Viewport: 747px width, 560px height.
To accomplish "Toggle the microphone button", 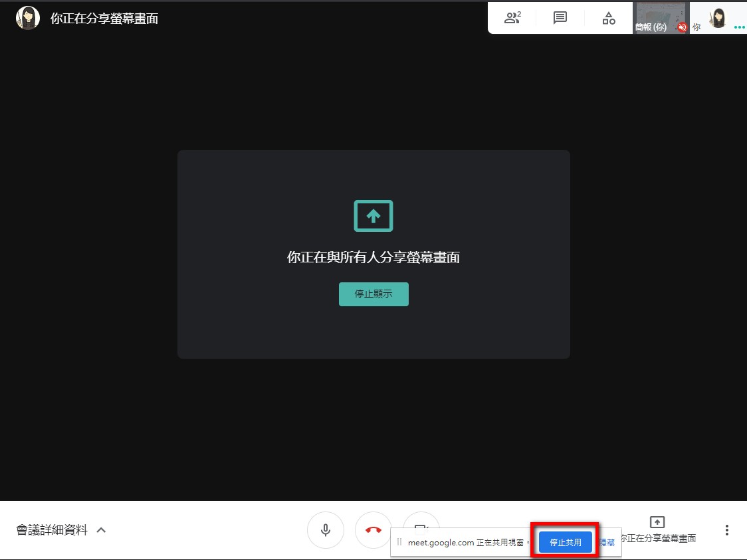I will (x=326, y=530).
